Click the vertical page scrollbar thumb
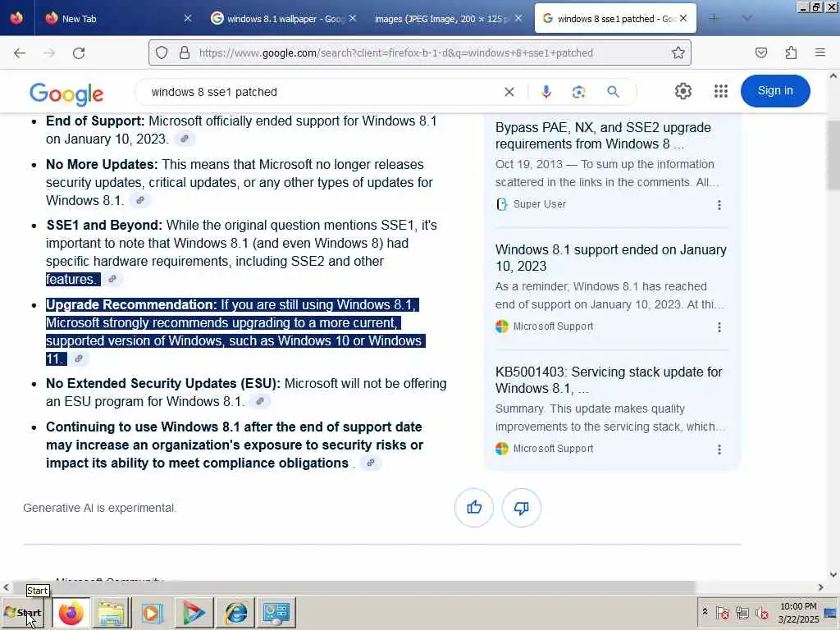This screenshot has height=630, width=840. tap(833, 155)
